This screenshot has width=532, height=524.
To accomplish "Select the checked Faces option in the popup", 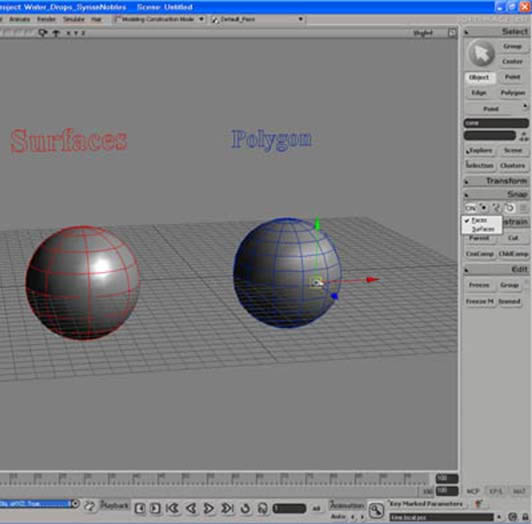I will tap(481, 220).
